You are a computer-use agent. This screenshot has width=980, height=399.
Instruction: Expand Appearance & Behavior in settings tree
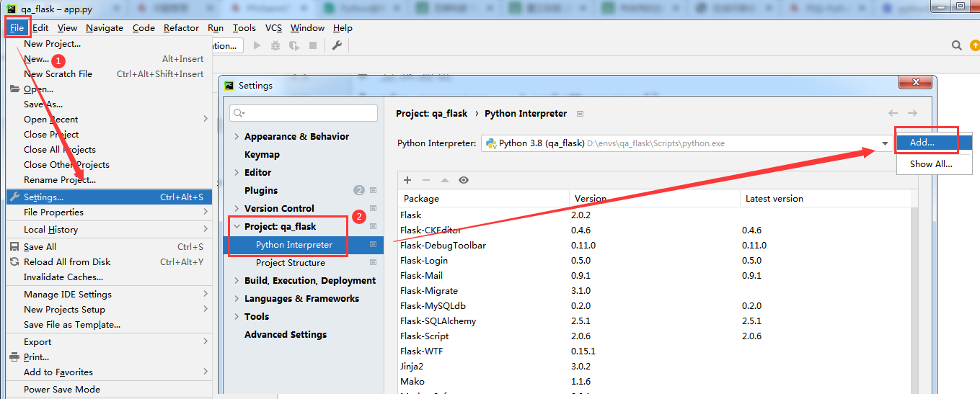coord(237,136)
